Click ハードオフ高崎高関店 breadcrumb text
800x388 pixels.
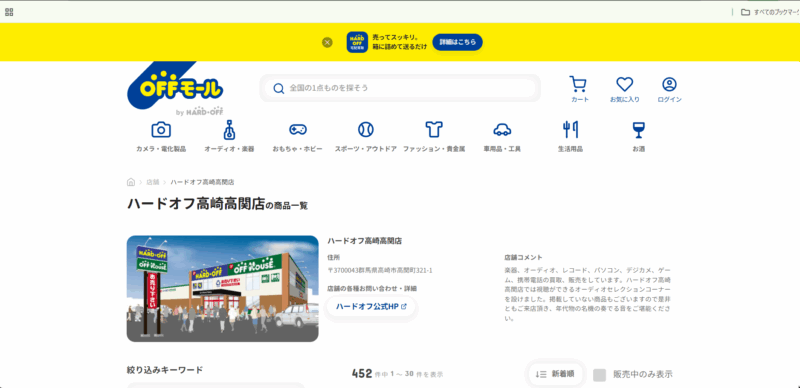tap(202, 182)
